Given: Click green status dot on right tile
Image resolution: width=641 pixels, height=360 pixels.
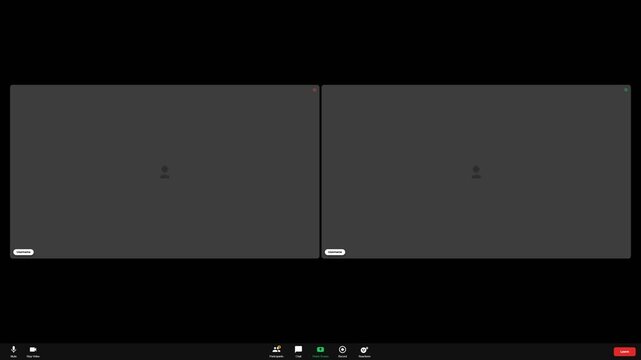Looking at the screenshot, I should pyautogui.click(x=626, y=90).
